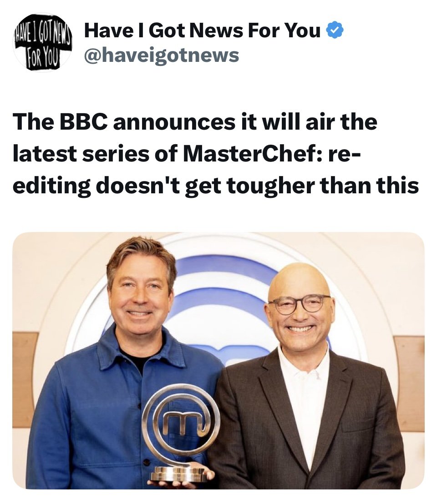This screenshot has width=437, height=504.
Task: Click the trophy's stacked metal base
Action: 178,474
